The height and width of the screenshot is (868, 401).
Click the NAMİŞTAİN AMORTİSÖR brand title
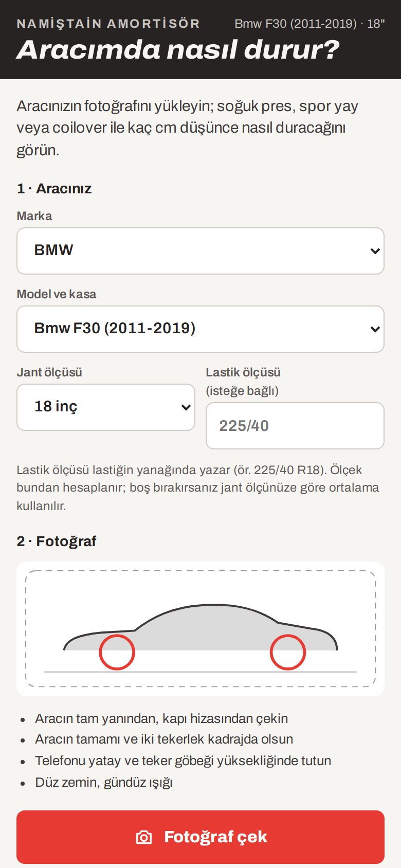tap(108, 23)
